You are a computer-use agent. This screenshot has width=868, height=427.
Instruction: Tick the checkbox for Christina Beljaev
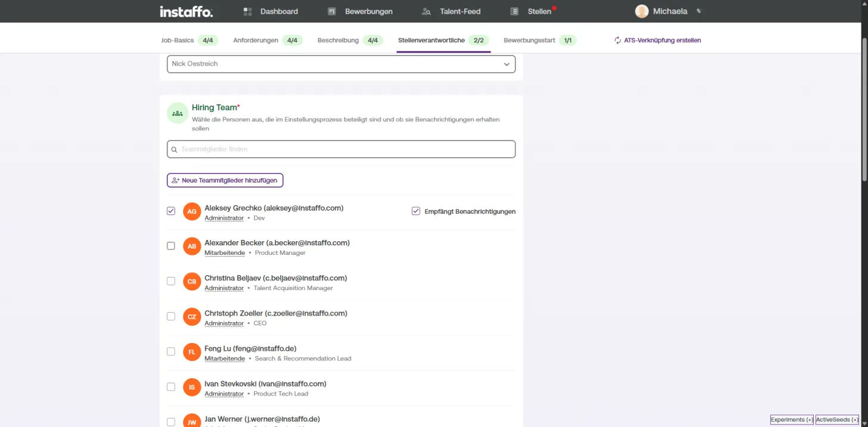pos(171,281)
